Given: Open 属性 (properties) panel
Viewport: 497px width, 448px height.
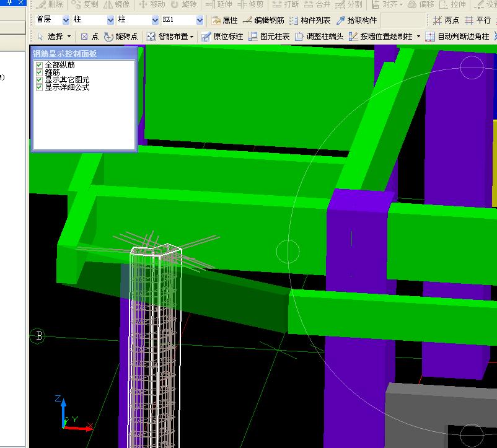Looking at the screenshot, I should (225, 20).
